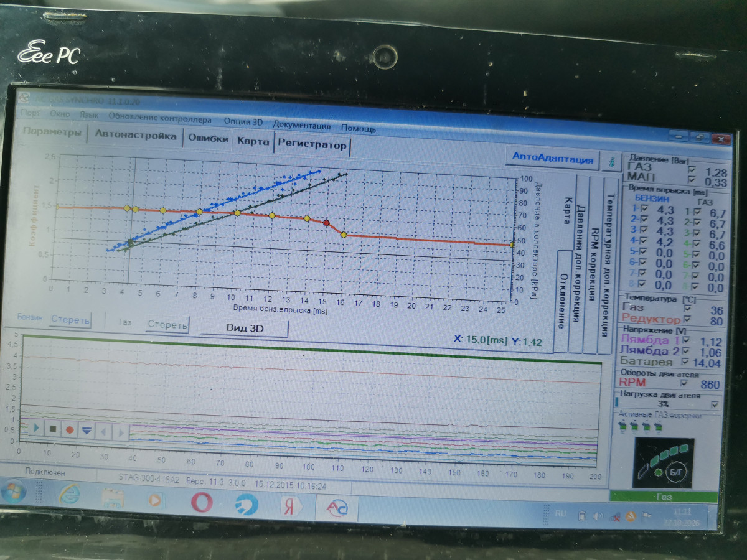Toggle the Редуктор temperature checkbox

(x=687, y=320)
